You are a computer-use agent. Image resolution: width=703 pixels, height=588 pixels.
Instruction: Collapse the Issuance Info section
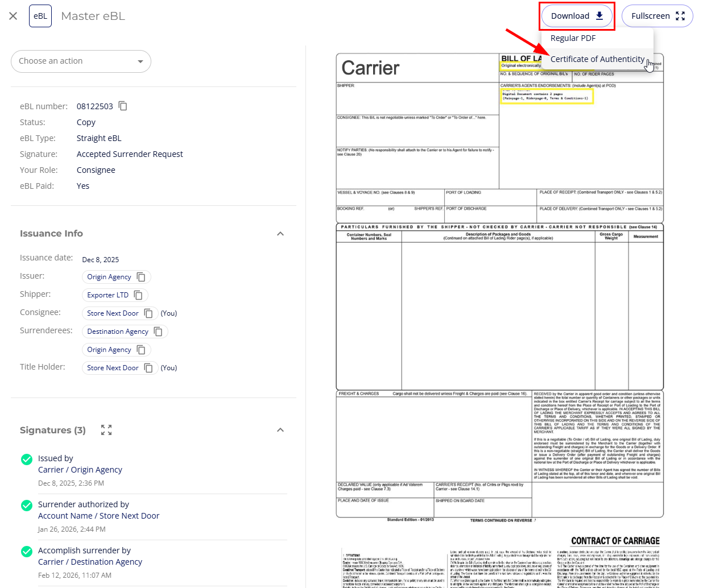[280, 234]
